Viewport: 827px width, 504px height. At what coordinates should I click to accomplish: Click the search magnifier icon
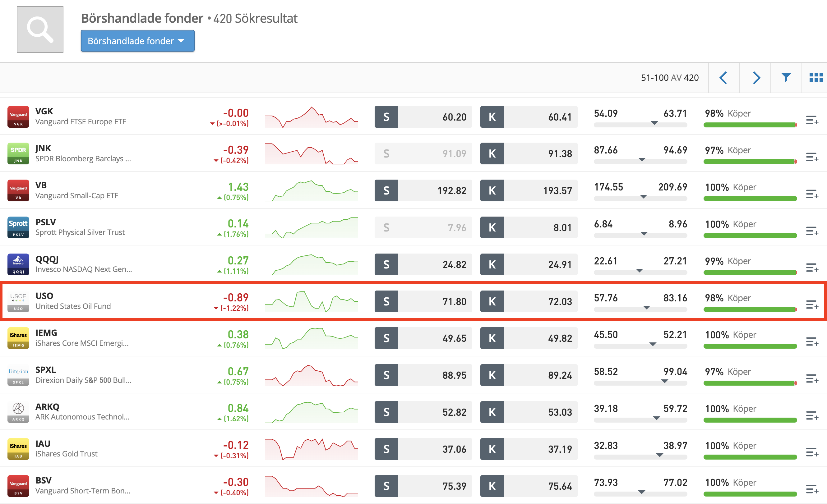(40, 30)
